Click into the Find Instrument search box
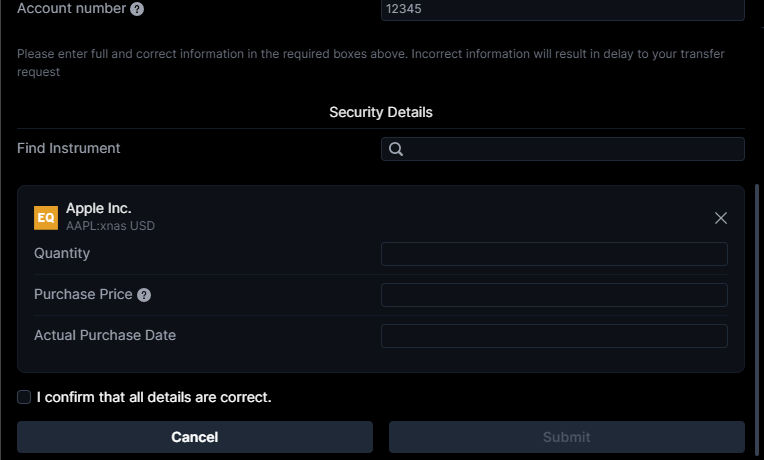764x460 pixels. pyautogui.click(x=563, y=149)
